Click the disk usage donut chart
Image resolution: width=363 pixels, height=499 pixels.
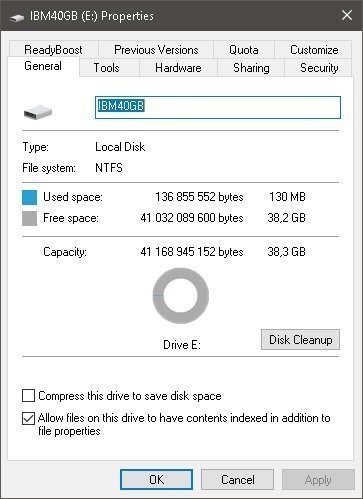click(181, 296)
